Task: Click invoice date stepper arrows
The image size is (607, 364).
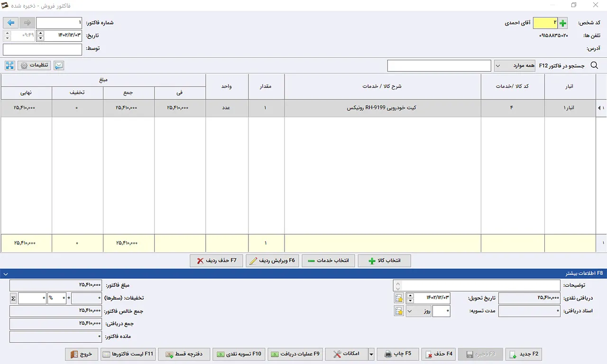Action: pyautogui.click(x=40, y=36)
